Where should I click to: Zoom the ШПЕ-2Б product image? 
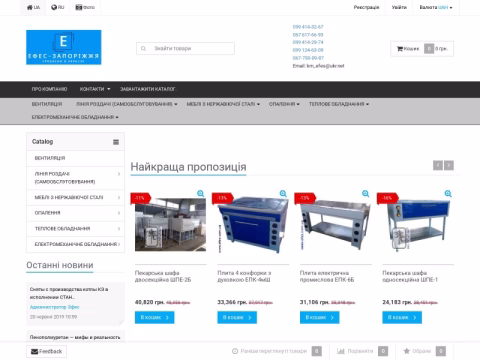click(200, 193)
